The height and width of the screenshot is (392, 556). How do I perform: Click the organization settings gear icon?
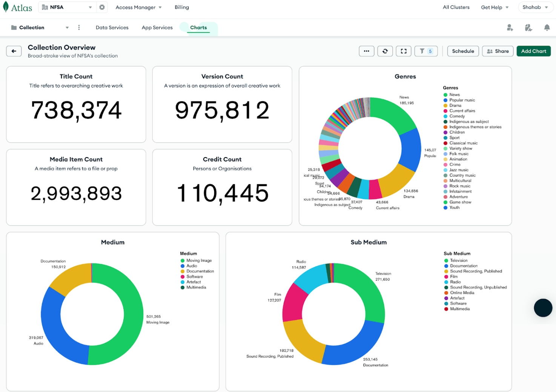point(102,7)
